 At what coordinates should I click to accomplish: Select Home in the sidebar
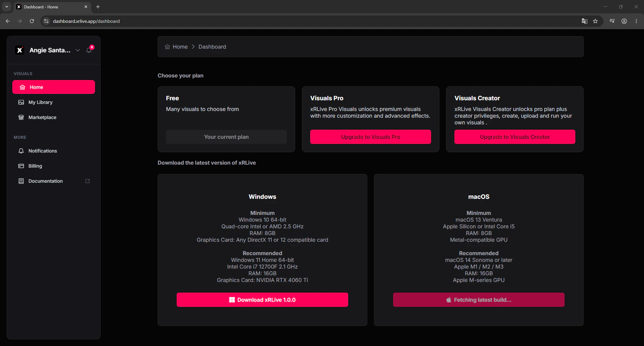pyautogui.click(x=54, y=87)
